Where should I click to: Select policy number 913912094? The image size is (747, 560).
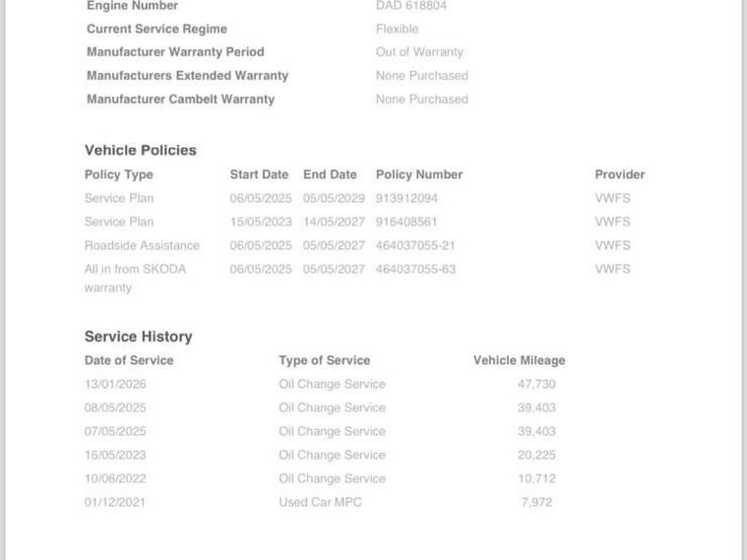406,198
